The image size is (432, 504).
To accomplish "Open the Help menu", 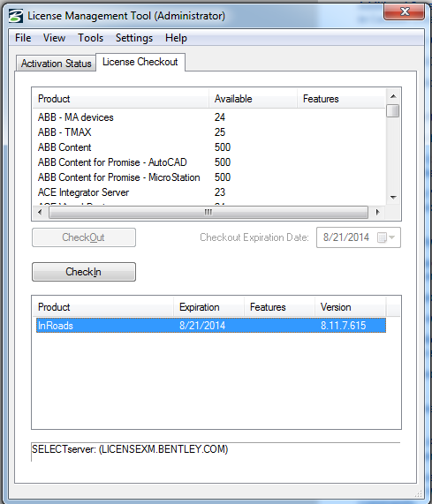I will click(x=176, y=38).
